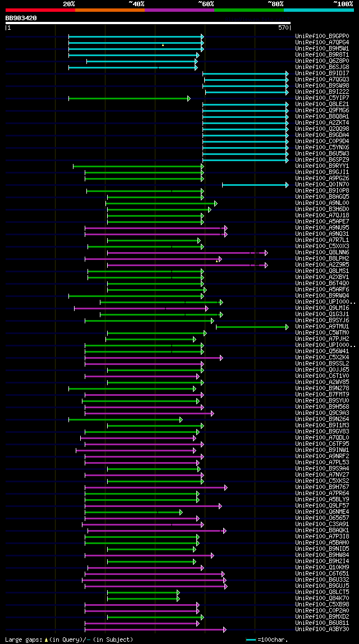This screenshot has width=359, height=644.
Task: Click the 570 query length end label
Action: click(x=283, y=28)
